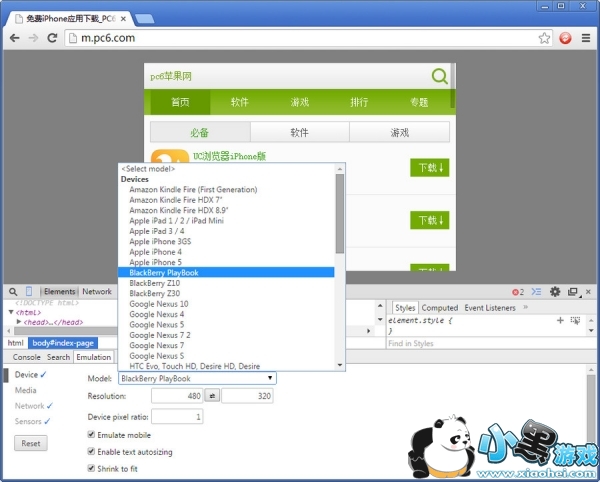Open the Emulation drawer tab

(x=94, y=357)
